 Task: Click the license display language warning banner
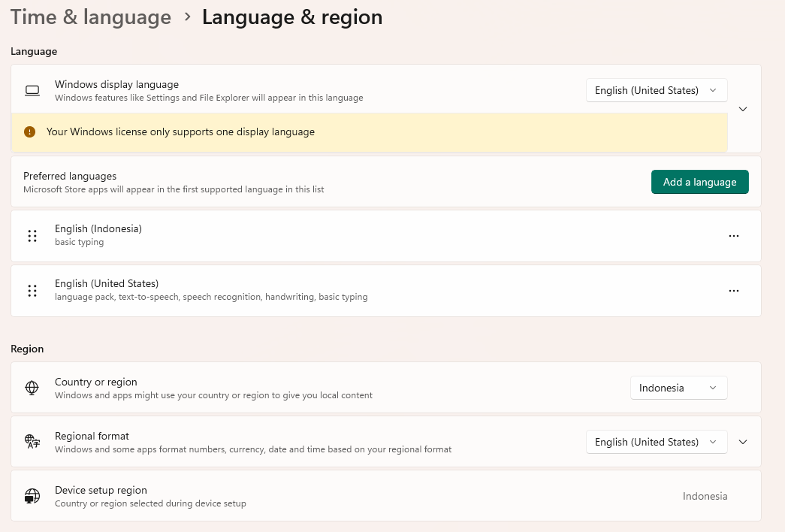(368, 132)
